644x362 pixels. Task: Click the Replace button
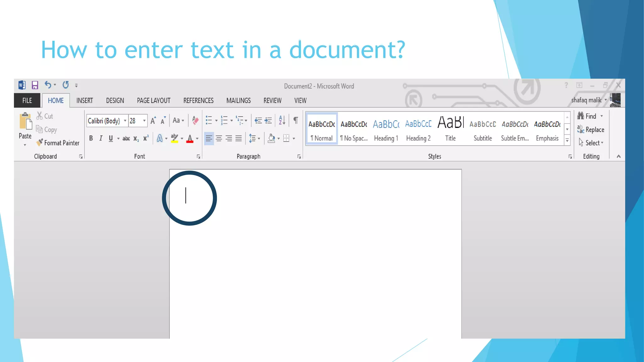[591, 129]
